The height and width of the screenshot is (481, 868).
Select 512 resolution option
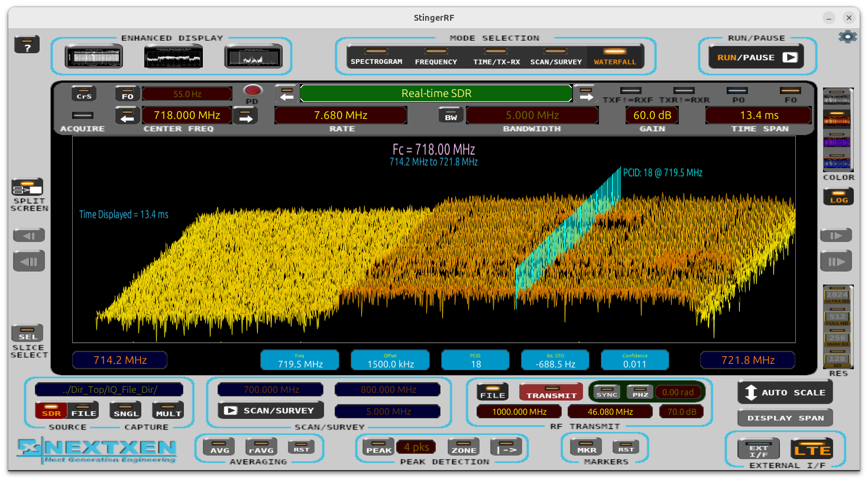click(837, 317)
